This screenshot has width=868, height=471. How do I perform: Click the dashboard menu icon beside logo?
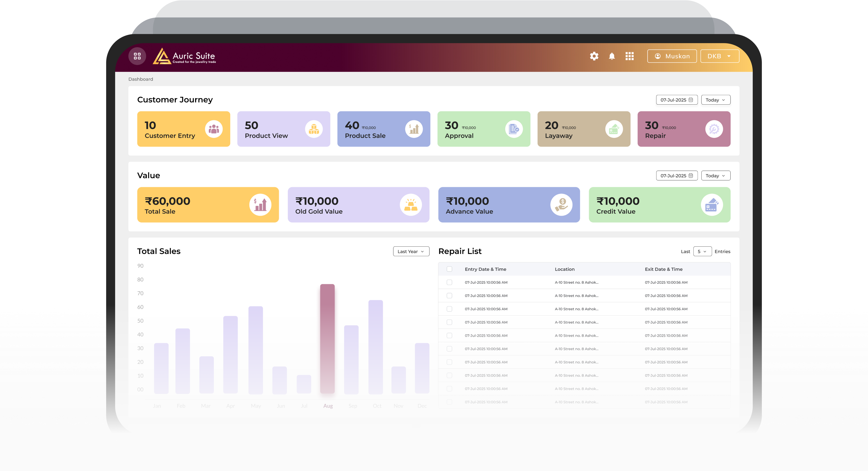(137, 56)
